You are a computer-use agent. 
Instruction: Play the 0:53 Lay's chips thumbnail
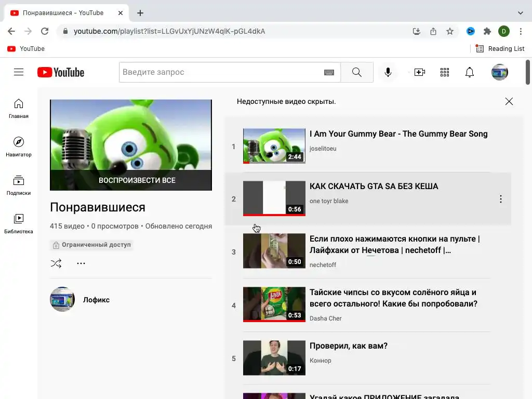(274, 304)
